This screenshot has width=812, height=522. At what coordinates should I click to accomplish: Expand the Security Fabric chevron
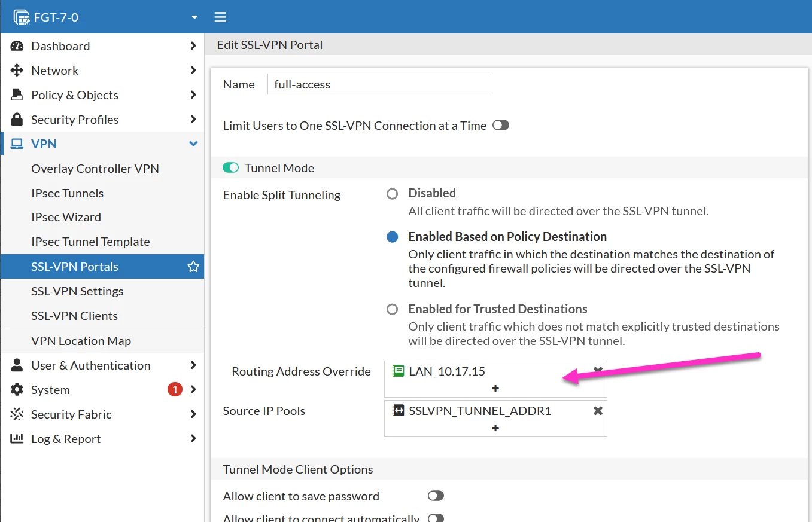click(x=193, y=414)
